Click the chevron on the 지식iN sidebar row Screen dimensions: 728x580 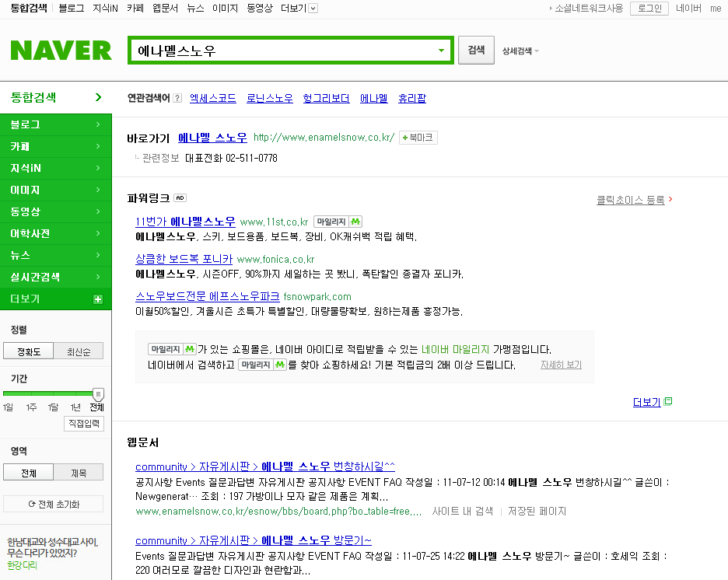coord(98,168)
